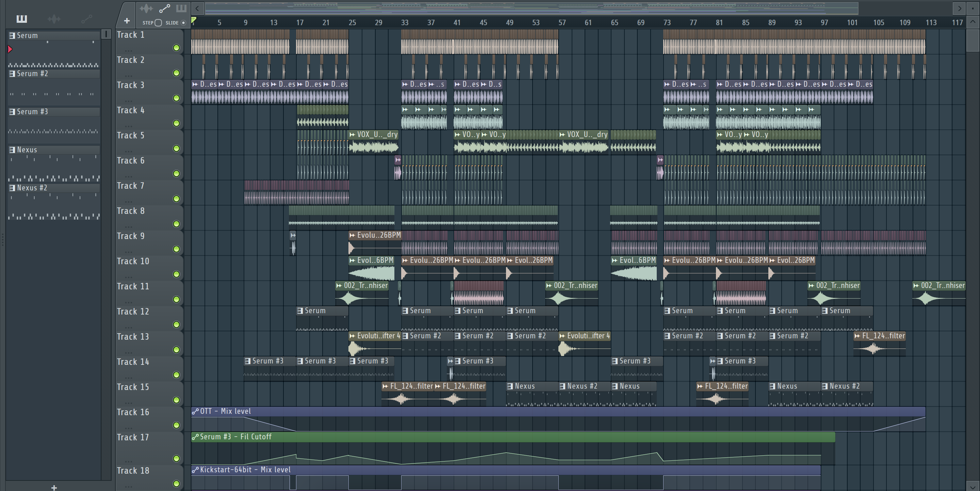Mute Track 3 using its green light
The width and height of the screenshot is (980, 491).
(176, 98)
